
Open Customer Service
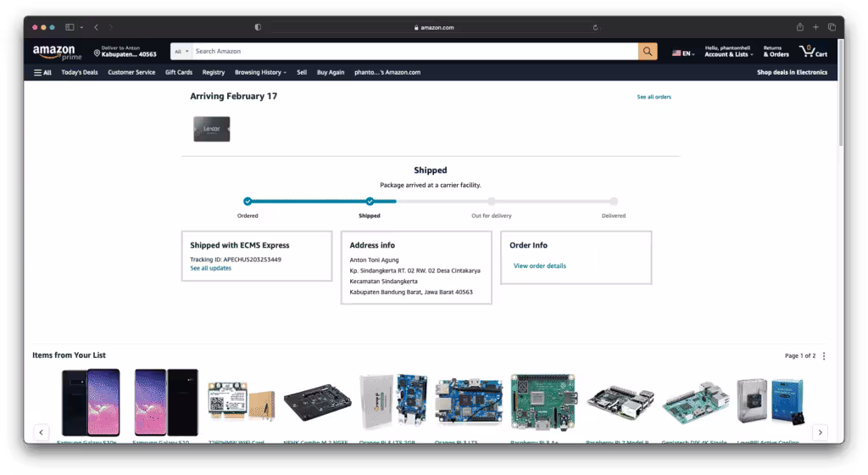pos(131,73)
